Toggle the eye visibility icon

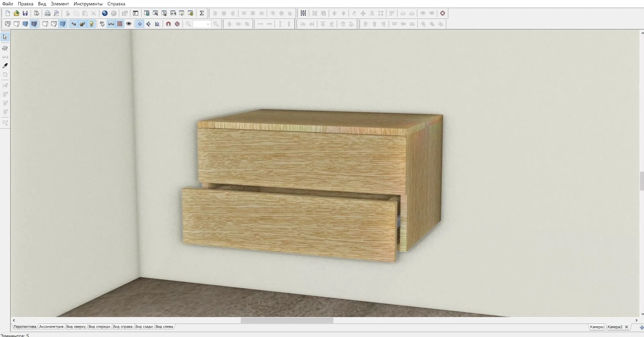[x=128, y=24]
